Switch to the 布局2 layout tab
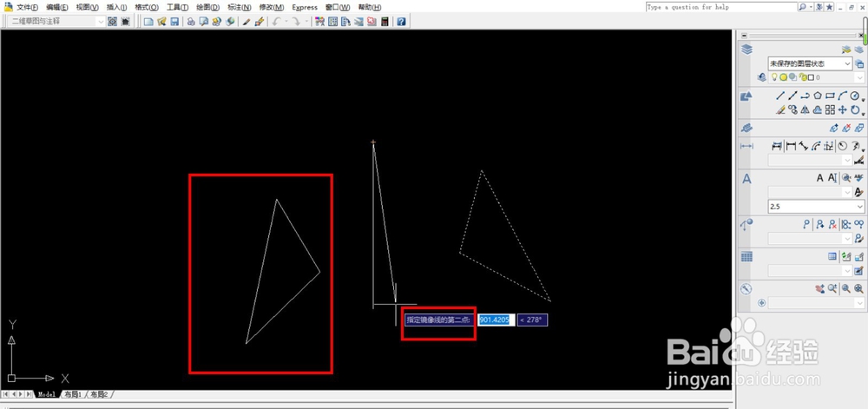This screenshot has height=409, width=868. pyautogui.click(x=99, y=394)
